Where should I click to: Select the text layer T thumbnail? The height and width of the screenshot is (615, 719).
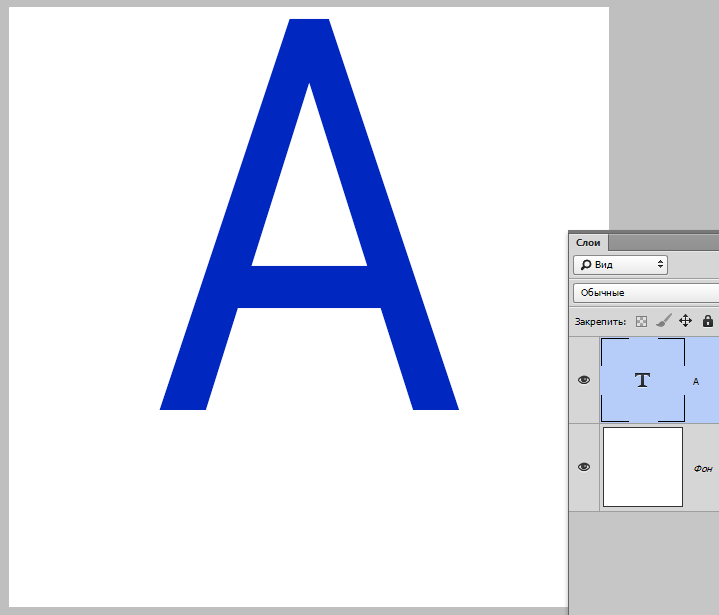(643, 380)
